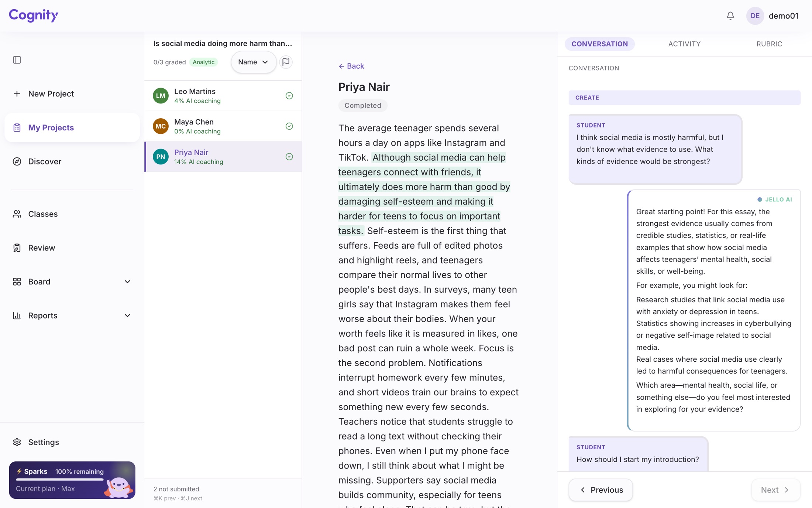Image resolution: width=812 pixels, height=508 pixels.
Task: Click the "0/3 graded" label
Action: pyautogui.click(x=169, y=62)
